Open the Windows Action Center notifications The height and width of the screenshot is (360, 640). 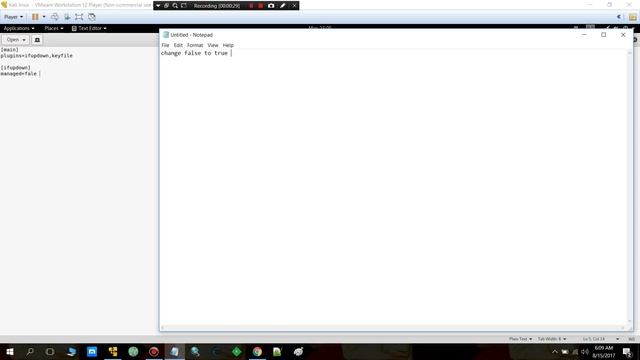[x=627, y=351]
